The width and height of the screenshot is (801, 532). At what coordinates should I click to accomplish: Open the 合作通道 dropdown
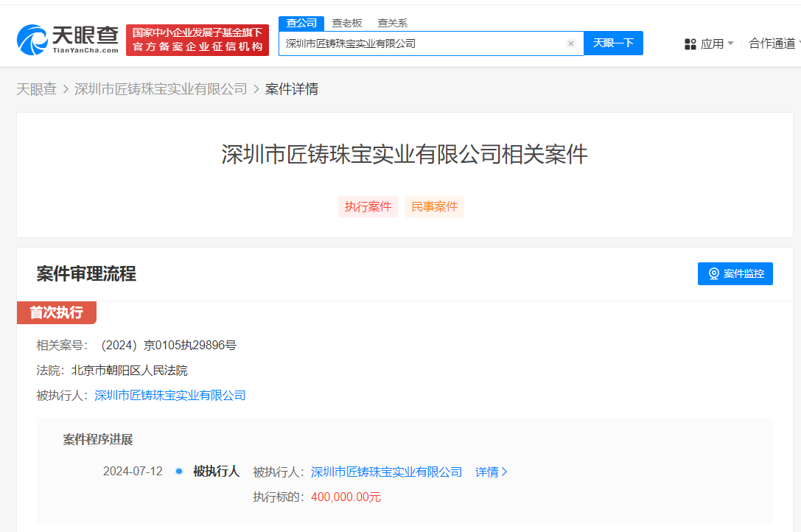click(772, 43)
